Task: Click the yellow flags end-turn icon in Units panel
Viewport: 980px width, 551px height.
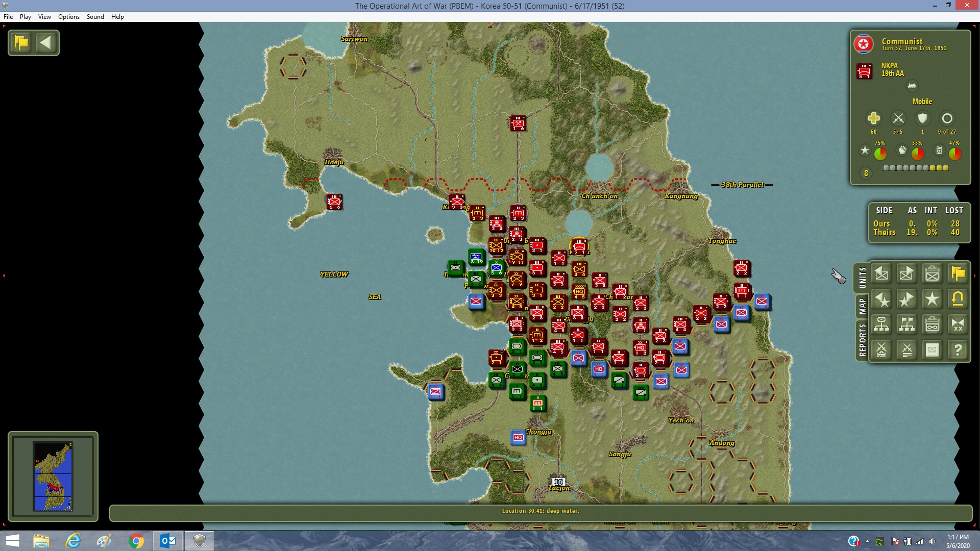Action: tap(958, 273)
